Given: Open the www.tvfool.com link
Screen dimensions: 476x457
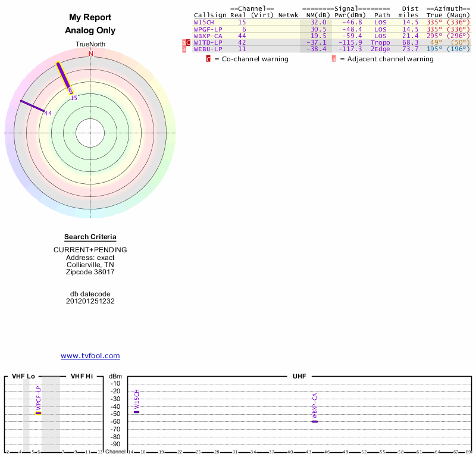Looking at the screenshot, I should tap(90, 356).
